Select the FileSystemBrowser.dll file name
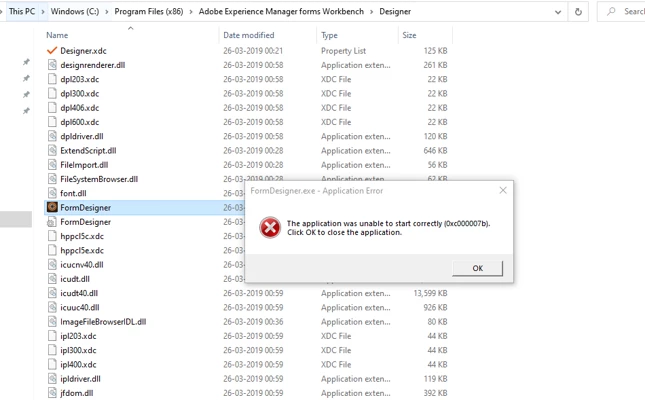The width and height of the screenshot is (645, 400). pos(99,179)
